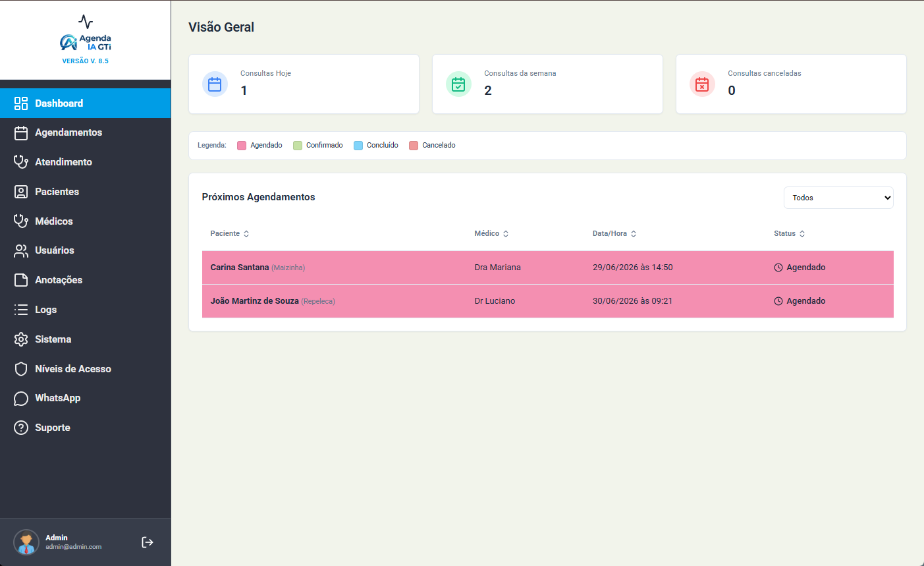
Task: Click the Agendamentos calendar icon
Action: (x=21, y=132)
